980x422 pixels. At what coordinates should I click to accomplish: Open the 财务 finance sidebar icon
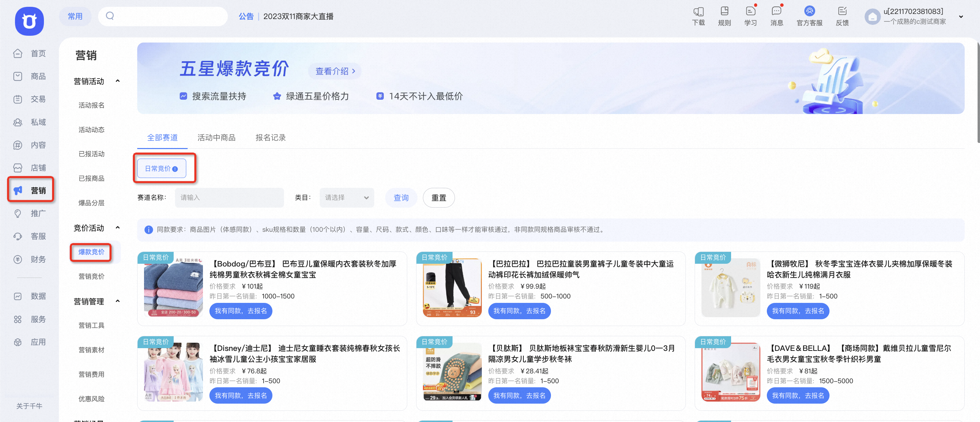18,260
